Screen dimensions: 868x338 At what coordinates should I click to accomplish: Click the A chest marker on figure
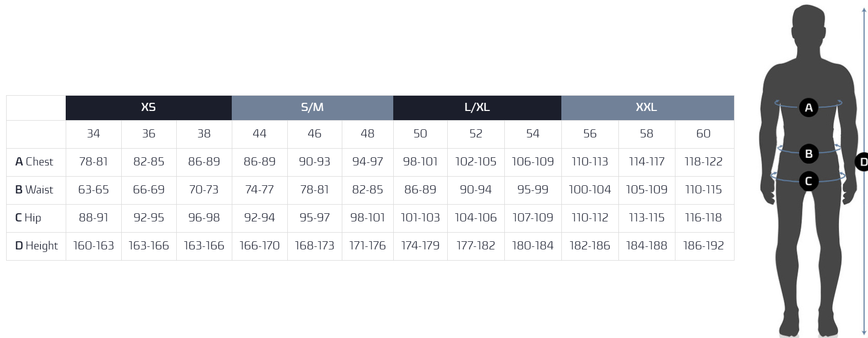(x=808, y=107)
